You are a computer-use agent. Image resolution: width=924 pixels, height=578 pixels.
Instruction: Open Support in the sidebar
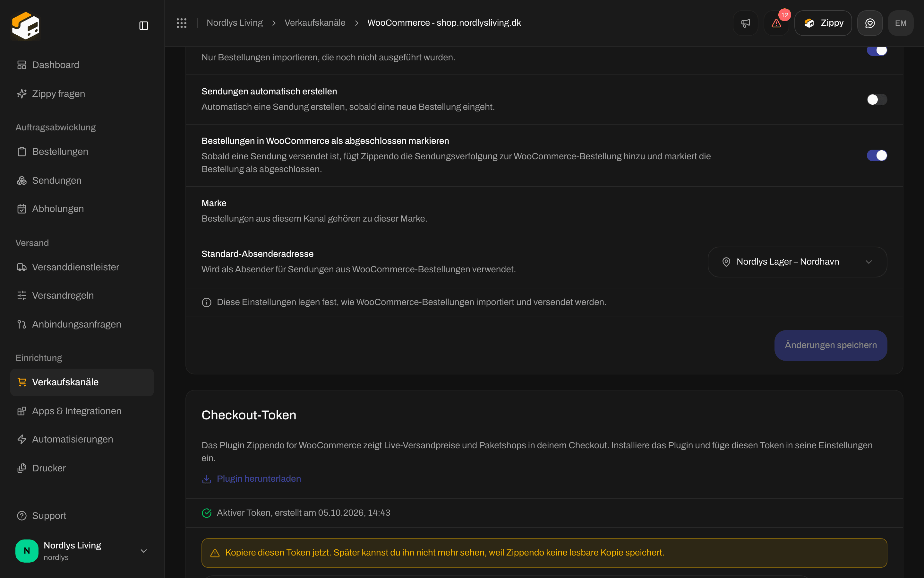[x=82, y=516]
